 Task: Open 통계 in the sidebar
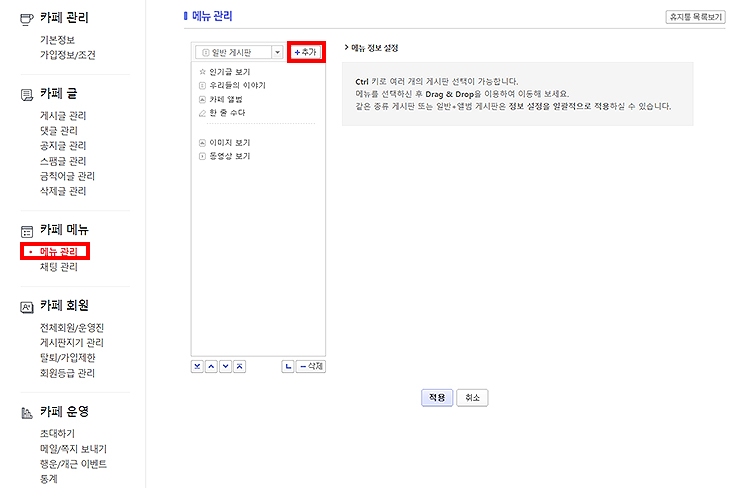49,479
